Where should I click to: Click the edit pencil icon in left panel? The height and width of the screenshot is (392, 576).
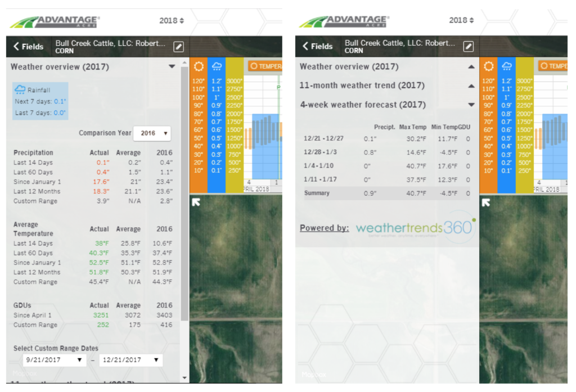pos(179,47)
